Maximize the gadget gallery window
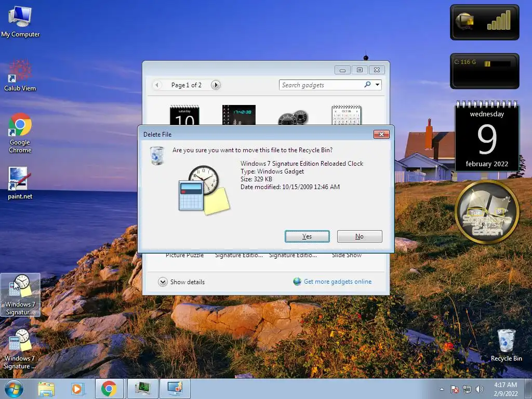 (360, 70)
